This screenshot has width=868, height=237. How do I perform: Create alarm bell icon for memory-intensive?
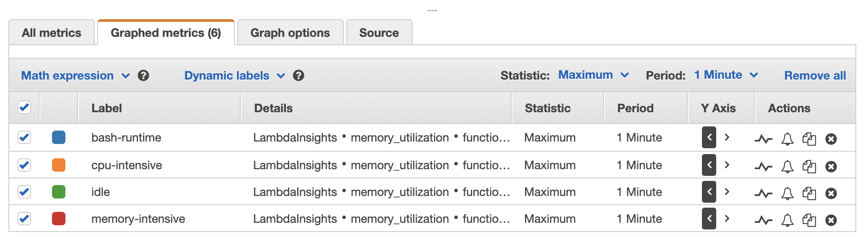coord(787,220)
